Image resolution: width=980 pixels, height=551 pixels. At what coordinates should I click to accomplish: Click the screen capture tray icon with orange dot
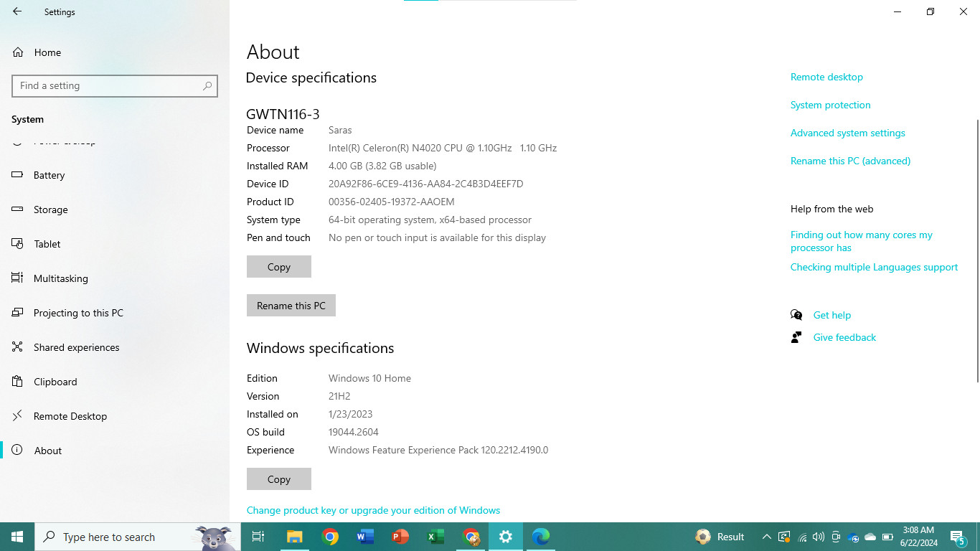tap(784, 537)
